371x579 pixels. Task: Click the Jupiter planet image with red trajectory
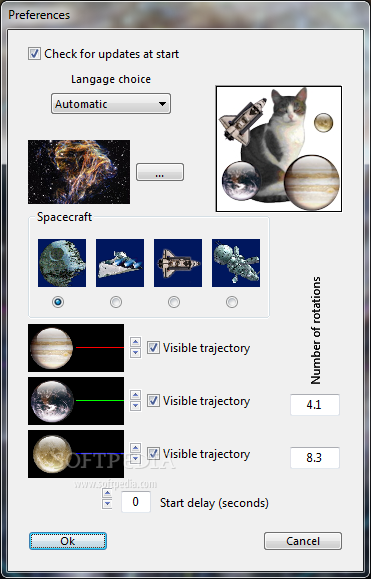76,348
